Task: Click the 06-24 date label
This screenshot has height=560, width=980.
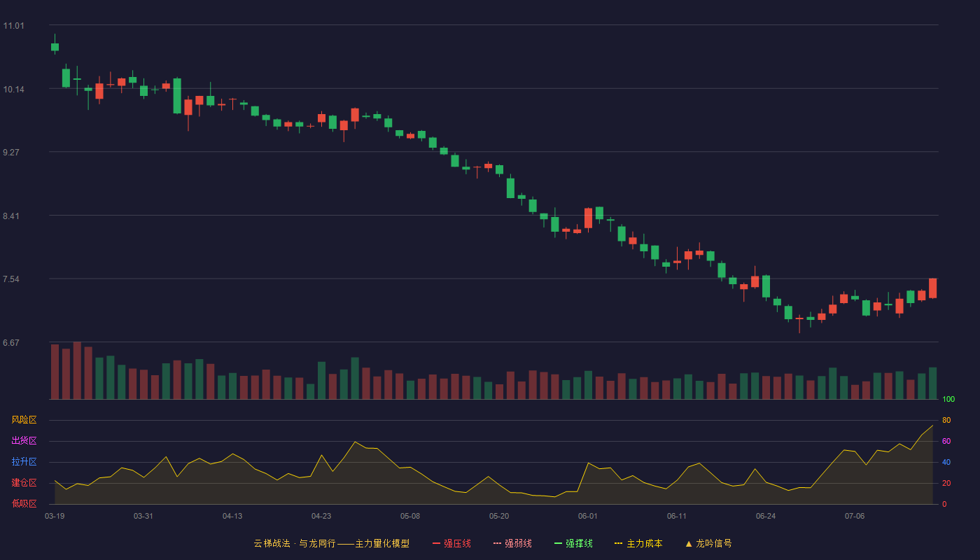Action: pyautogui.click(x=766, y=516)
